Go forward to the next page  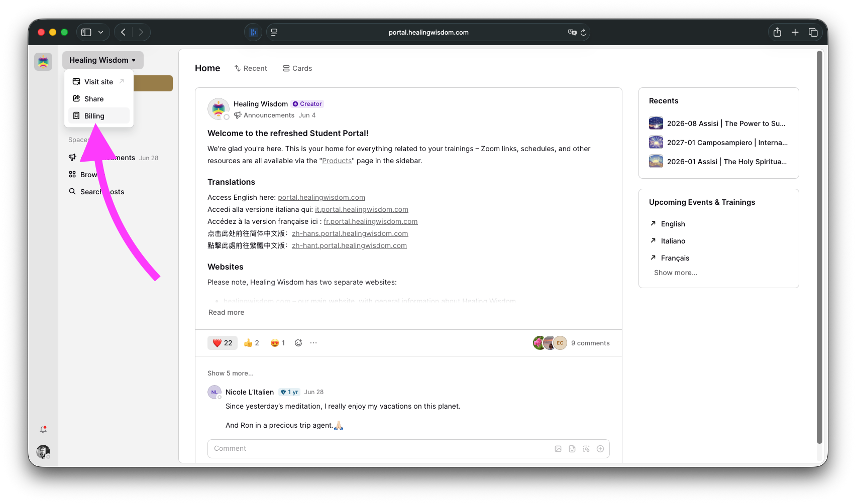(141, 32)
